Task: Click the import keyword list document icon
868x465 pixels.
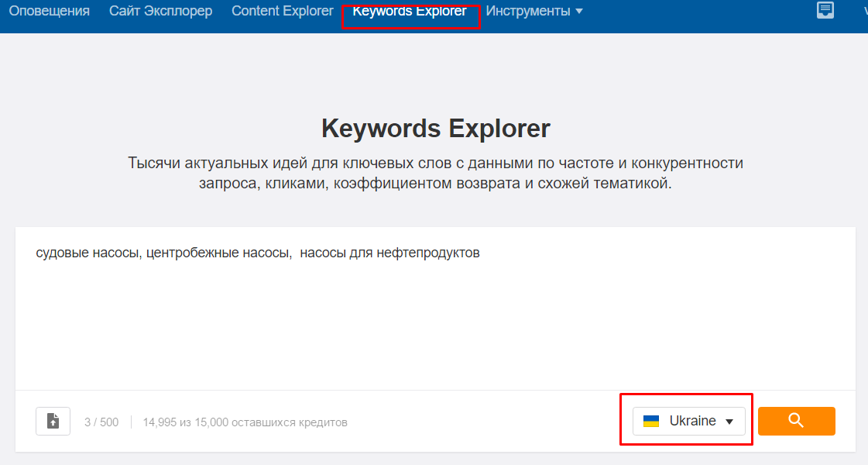Action: [x=53, y=421]
